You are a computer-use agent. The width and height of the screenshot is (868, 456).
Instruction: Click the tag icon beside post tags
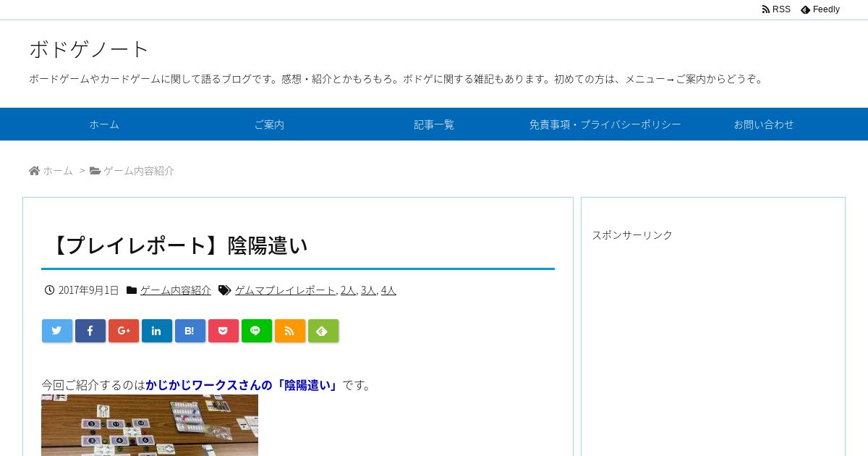pos(224,290)
